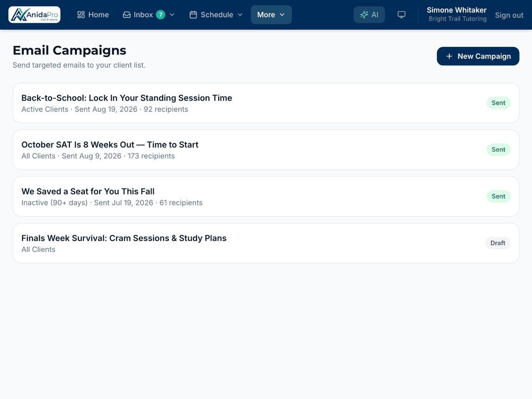Image resolution: width=532 pixels, height=399 pixels.
Task: Expand the Inbox dropdown chevron
Action: [x=172, y=14]
